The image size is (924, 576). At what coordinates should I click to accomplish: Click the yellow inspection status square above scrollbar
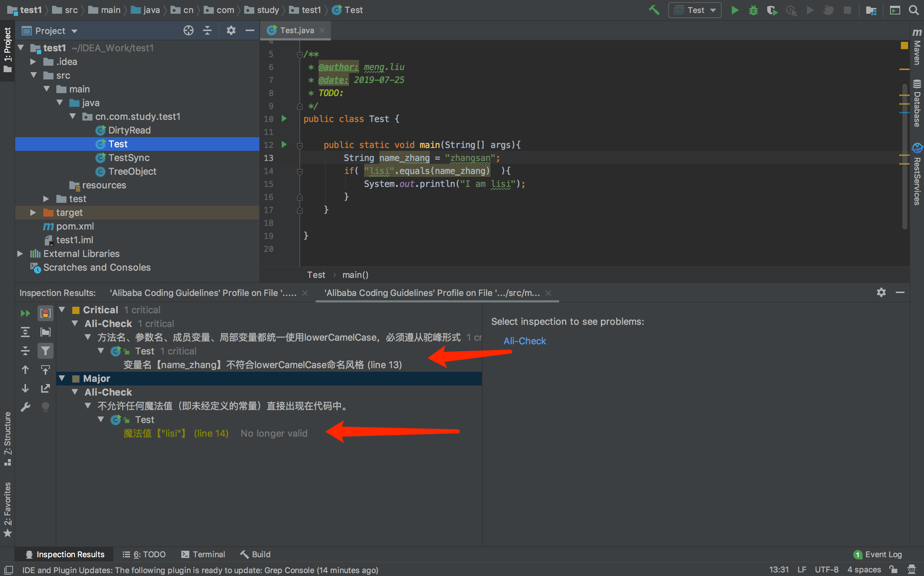pos(904,46)
